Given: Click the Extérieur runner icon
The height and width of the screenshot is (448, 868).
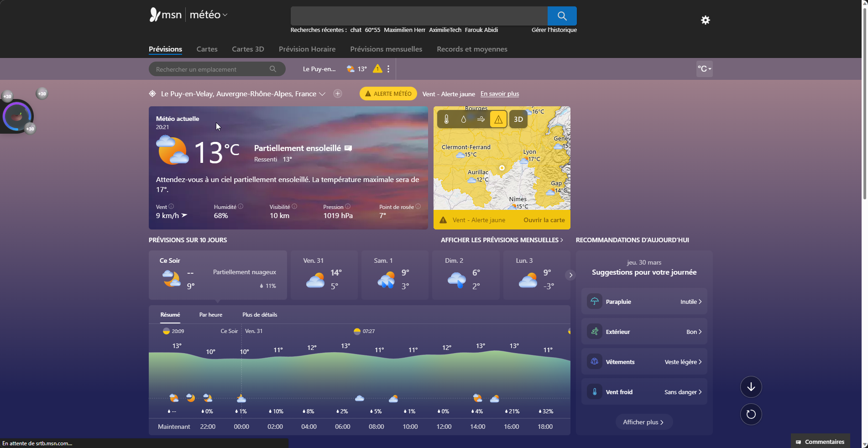Looking at the screenshot, I should pyautogui.click(x=595, y=331).
